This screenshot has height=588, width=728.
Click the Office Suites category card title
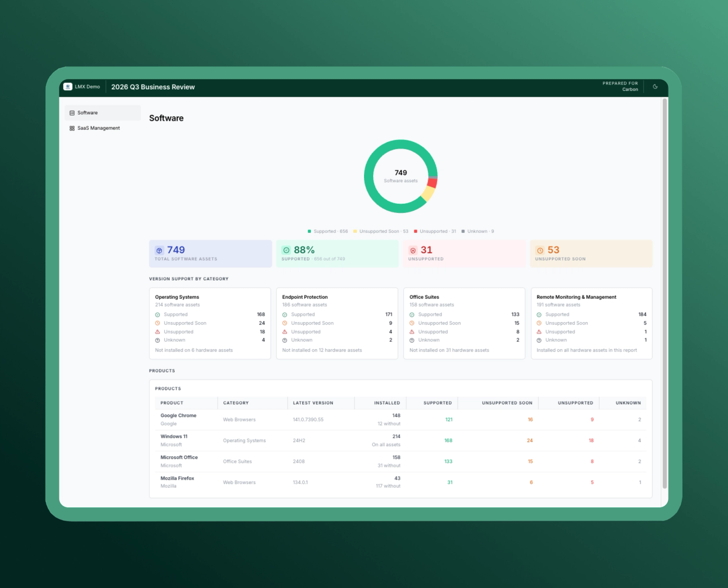[424, 297]
